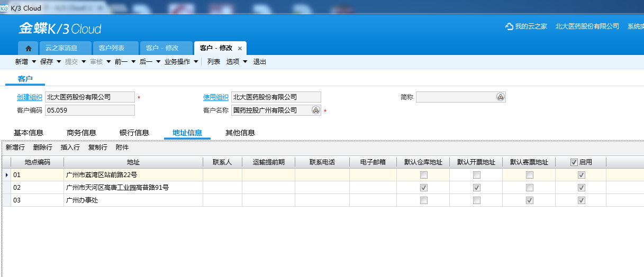Toggle 默认开票地址 checkbox for row 02
The image size is (644, 277).
click(x=477, y=188)
